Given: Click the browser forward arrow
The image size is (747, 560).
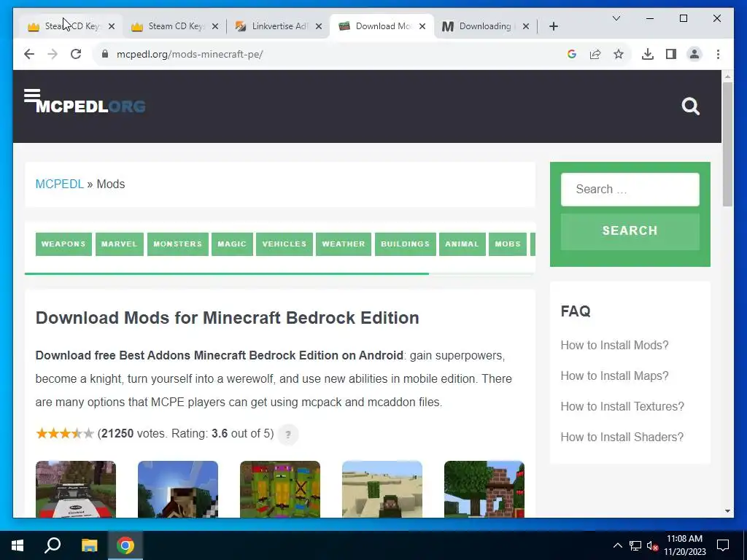Looking at the screenshot, I should [53, 54].
